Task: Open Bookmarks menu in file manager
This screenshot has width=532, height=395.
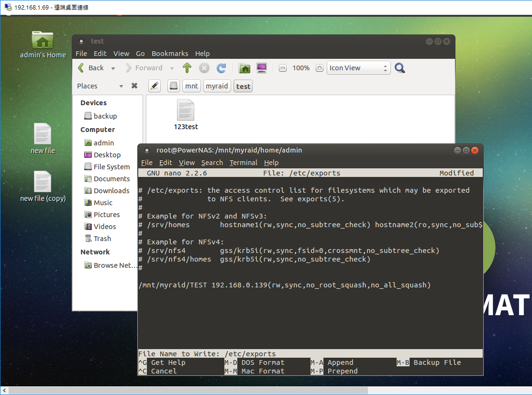Action: (x=170, y=54)
